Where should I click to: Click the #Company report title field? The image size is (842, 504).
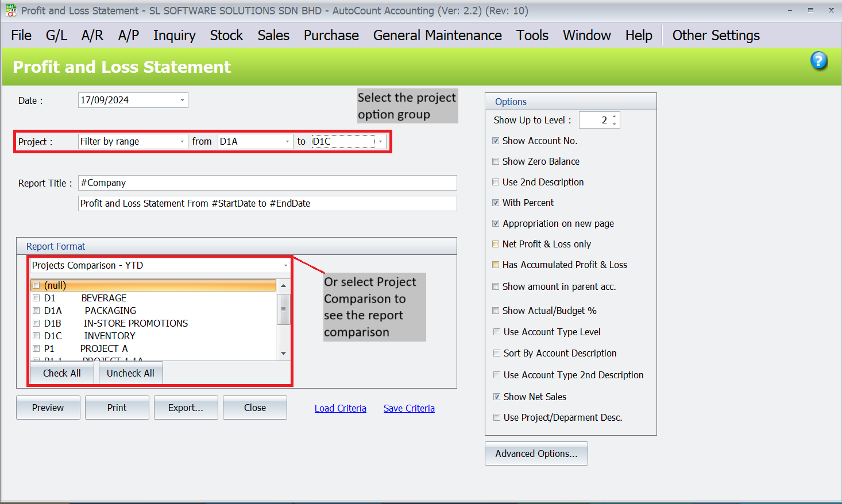point(267,183)
